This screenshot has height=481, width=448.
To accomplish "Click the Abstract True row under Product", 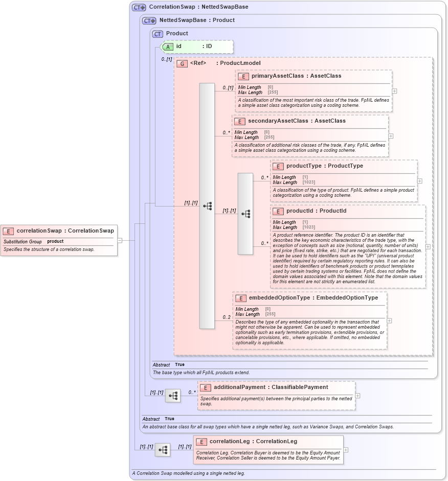I will pyautogui.click(x=169, y=365).
